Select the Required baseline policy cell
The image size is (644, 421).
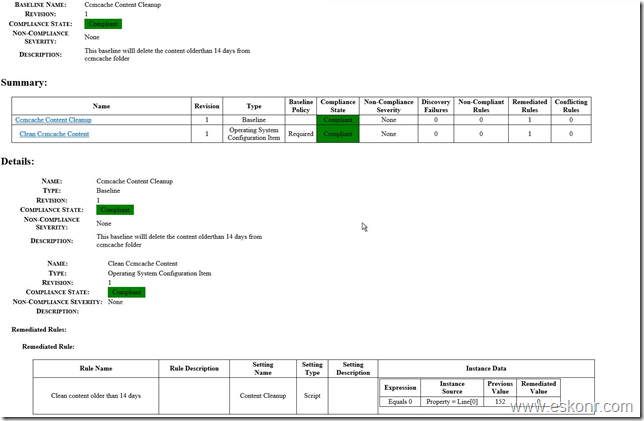(301, 134)
